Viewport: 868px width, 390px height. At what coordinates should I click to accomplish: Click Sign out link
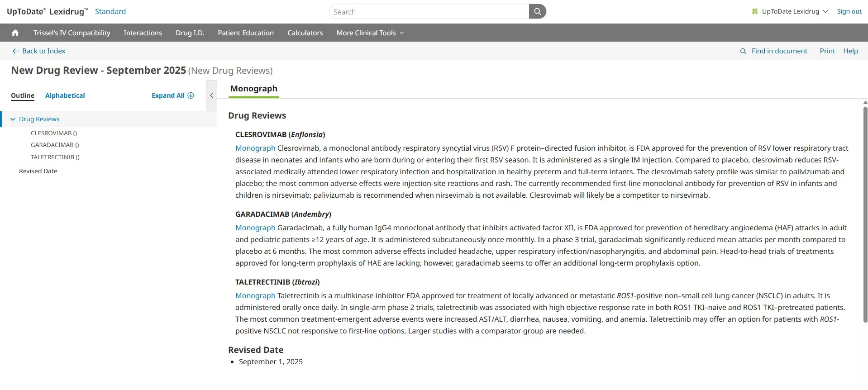849,11
